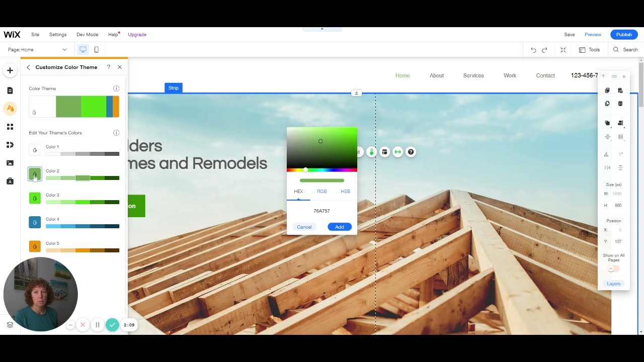This screenshot has height=362, width=644.
Task: Click the Preview link
Action: [x=593, y=35]
